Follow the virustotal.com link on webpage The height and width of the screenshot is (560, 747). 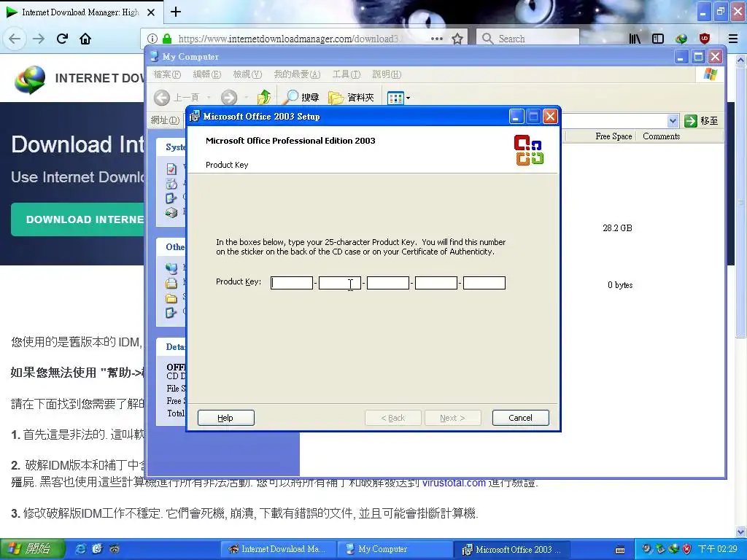[x=454, y=483]
